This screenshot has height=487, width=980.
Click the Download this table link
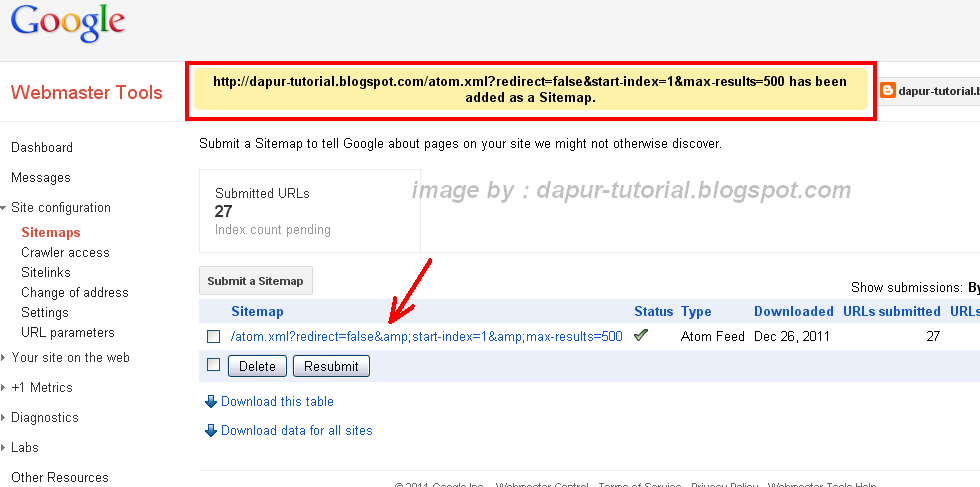[x=278, y=401]
